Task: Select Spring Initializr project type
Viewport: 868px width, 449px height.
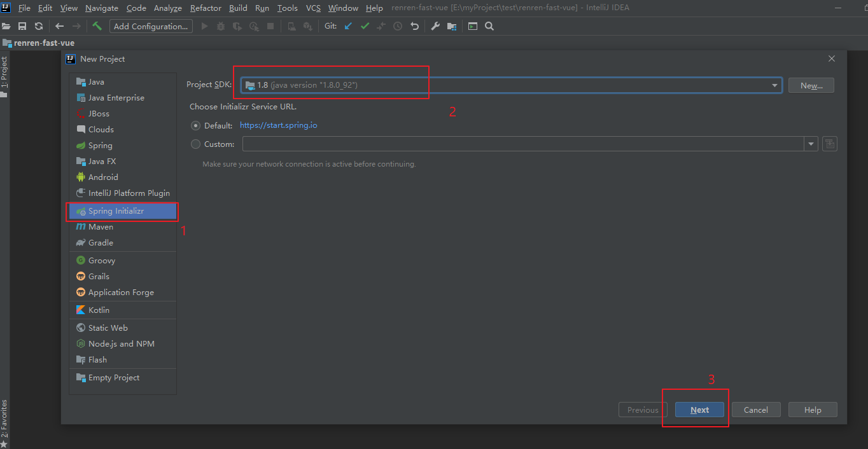Action: [x=123, y=211]
